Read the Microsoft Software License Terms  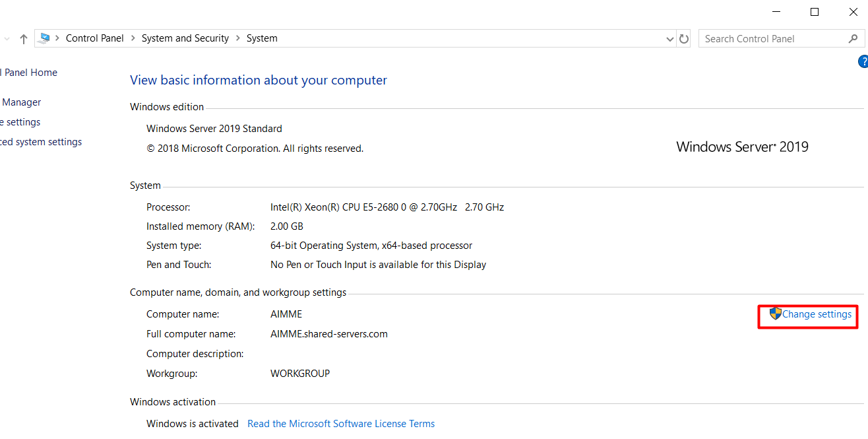point(341,423)
